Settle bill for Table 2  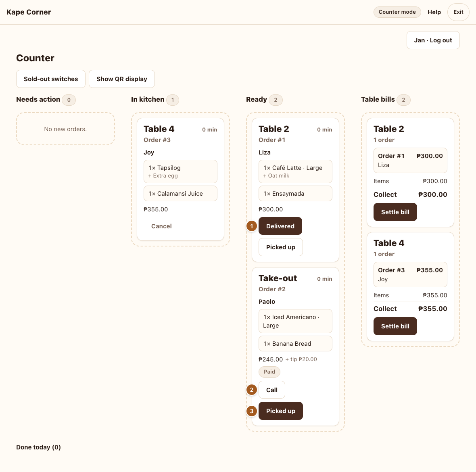395,212
